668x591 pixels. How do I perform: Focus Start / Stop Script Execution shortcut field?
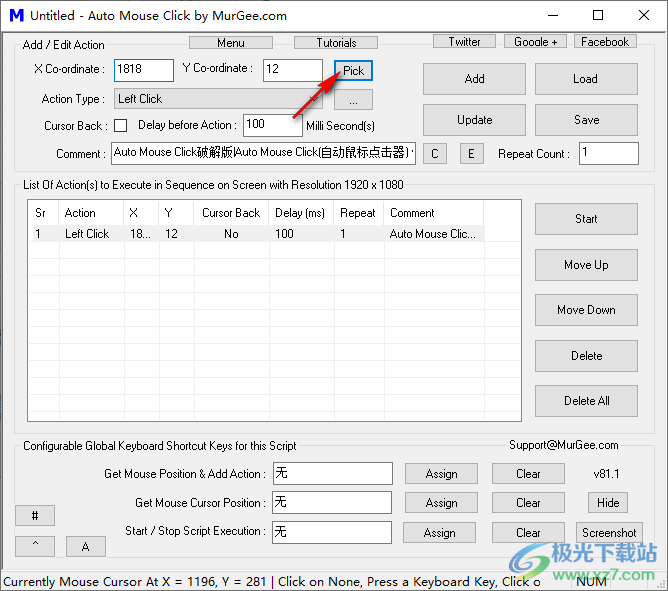[332, 532]
